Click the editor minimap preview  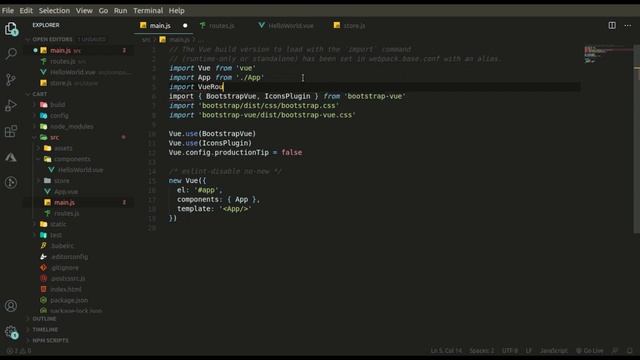pyautogui.click(x=608, y=55)
